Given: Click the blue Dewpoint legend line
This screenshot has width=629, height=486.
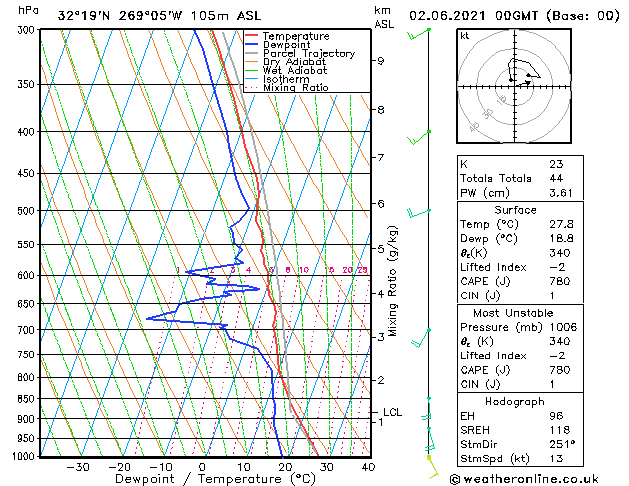Looking at the screenshot, I should pos(252,45).
